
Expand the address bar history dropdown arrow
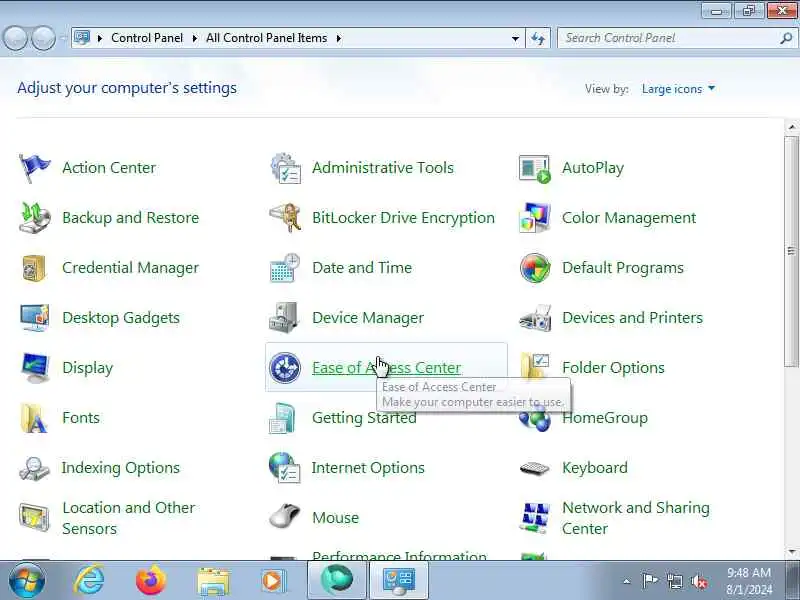click(x=515, y=38)
